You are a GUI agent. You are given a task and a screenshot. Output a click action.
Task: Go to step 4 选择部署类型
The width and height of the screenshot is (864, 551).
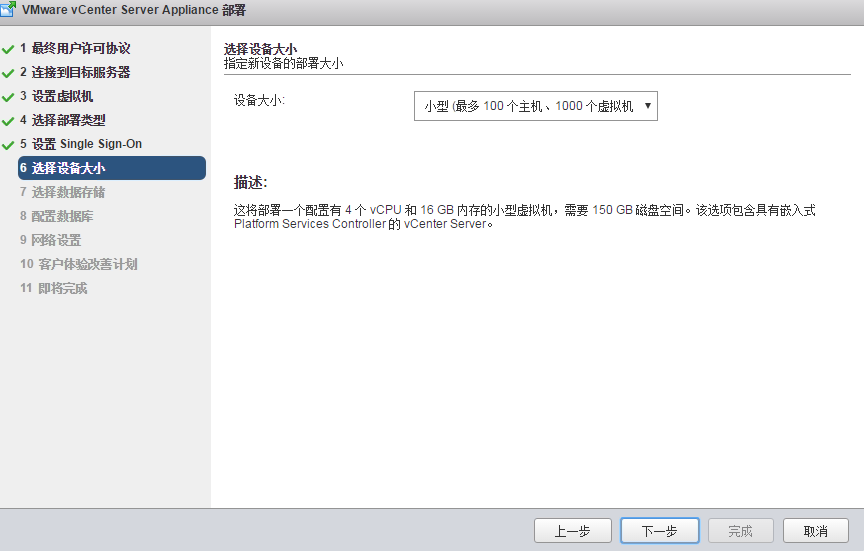[63, 120]
